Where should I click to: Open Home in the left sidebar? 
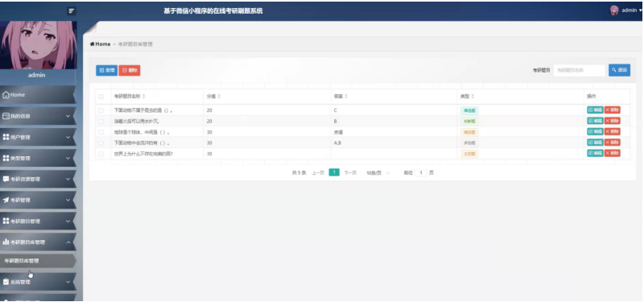(x=38, y=95)
